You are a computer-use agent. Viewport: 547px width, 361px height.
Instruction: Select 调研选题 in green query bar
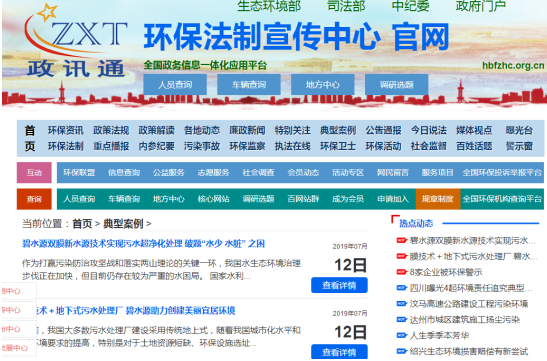coord(258,199)
